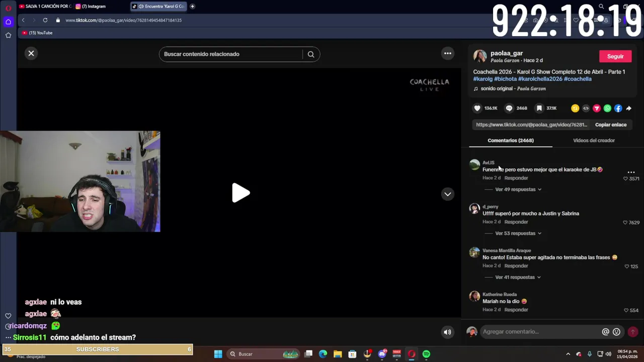The image size is (644, 362).
Task: Open the Windows Start menu
Action: coord(218,354)
